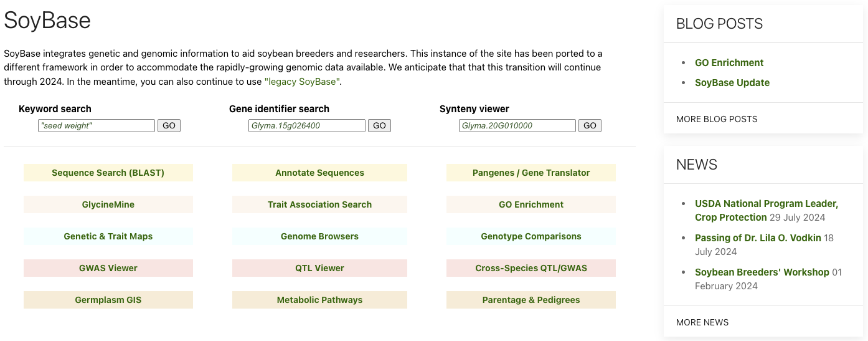868x341 pixels.
Task: Focus the Gene identifier search field
Action: (307, 125)
